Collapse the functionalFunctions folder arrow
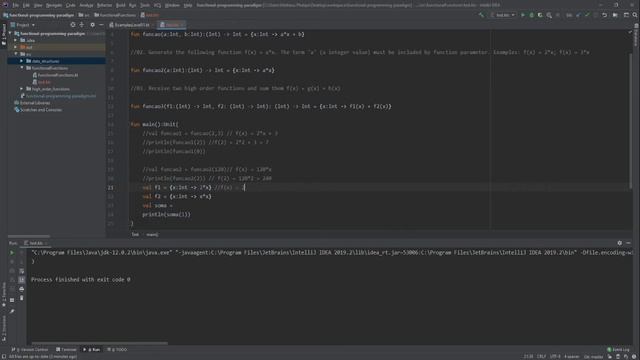This screenshot has width=640, height=360. (22, 68)
